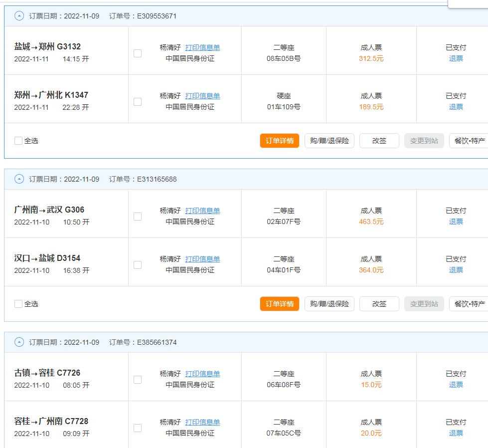488x448 pixels.
Task: Tick checkbox for 盐城→郑州 G3132 ticket
Action: pos(138,53)
